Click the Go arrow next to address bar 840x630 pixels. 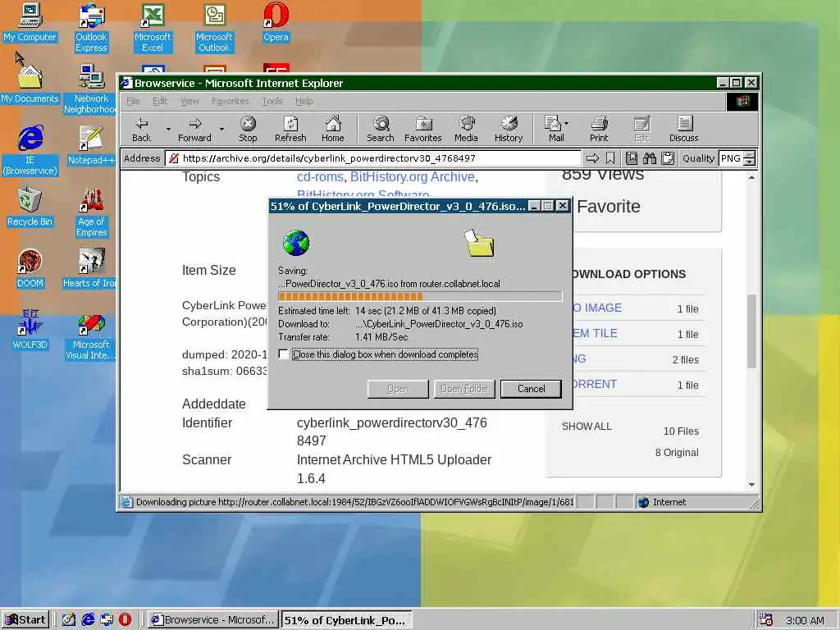click(592, 158)
